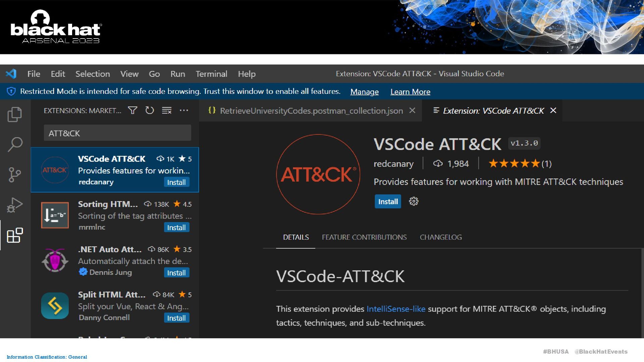Open the Run menu
This screenshot has height=362, width=644.
pos(178,74)
